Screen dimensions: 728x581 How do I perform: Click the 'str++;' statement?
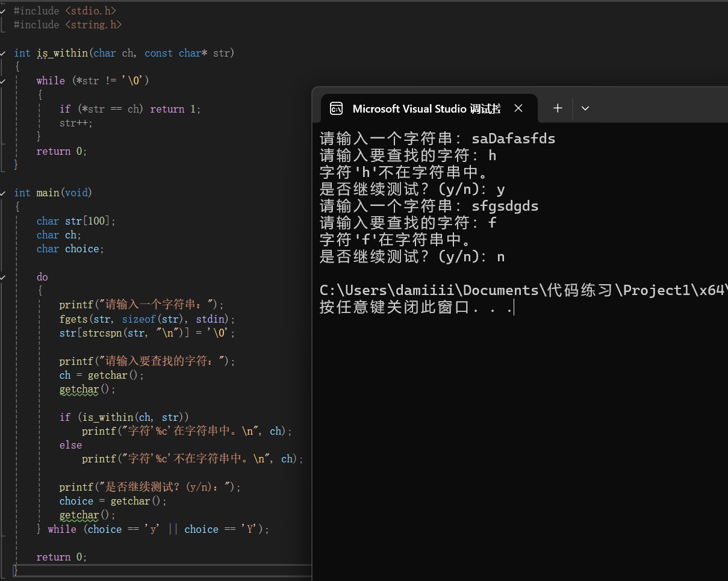pos(76,123)
